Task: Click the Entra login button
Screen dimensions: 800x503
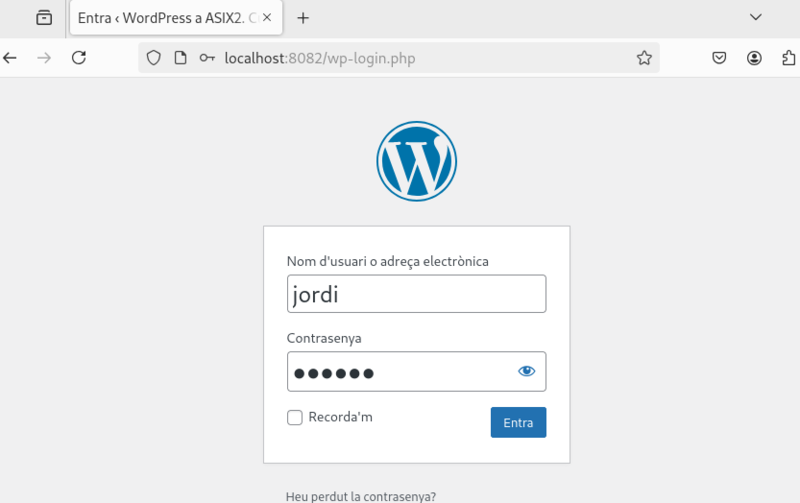Action: pyautogui.click(x=518, y=422)
